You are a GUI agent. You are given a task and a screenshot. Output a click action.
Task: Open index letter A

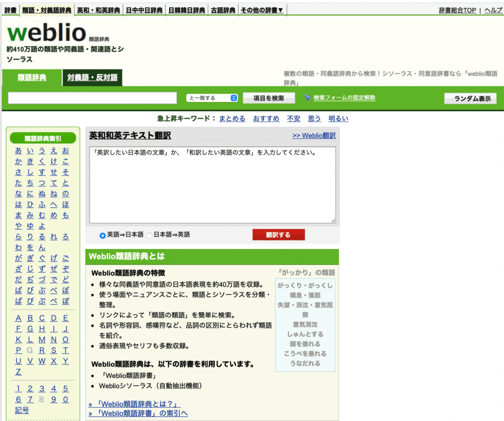[18, 318]
